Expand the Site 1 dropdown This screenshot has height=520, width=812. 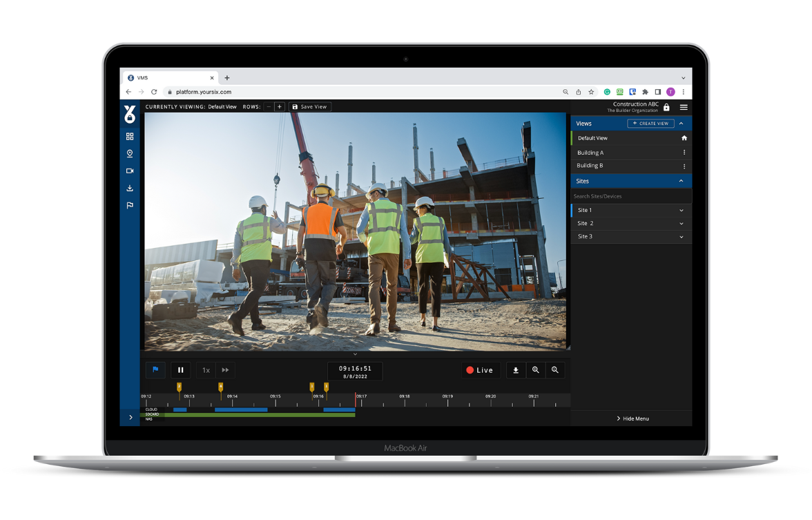681,211
